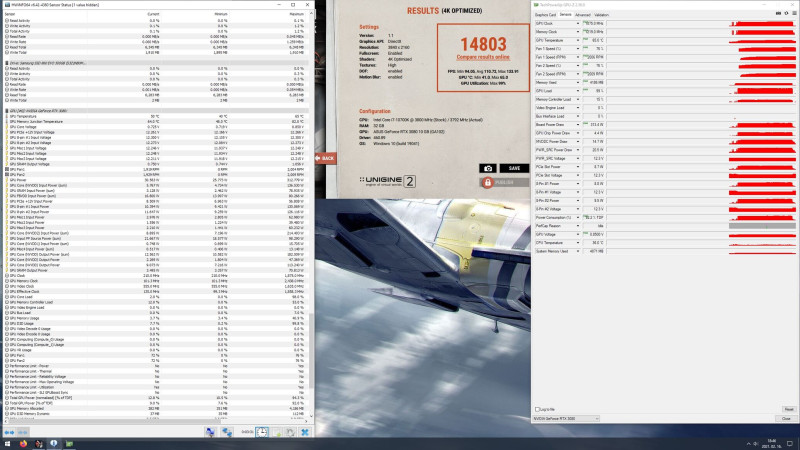
Task: Collapse the Drive Samsung SSD sensor group
Action: click(x=7, y=63)
